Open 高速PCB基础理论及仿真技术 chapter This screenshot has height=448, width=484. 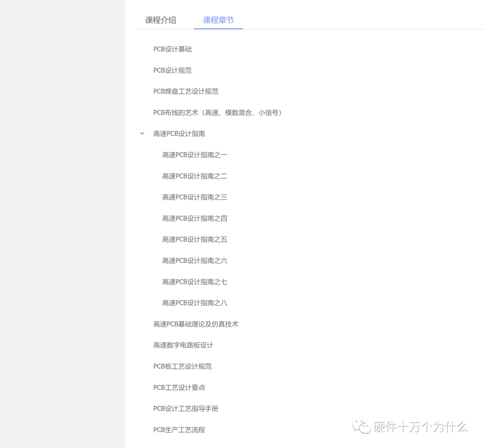coord(196,324)
